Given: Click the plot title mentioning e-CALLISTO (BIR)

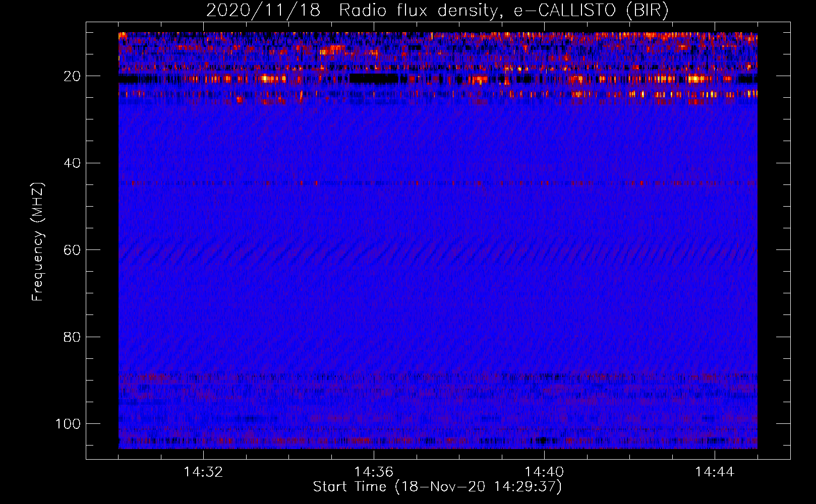Looking at the screenshot, I should [437, 11].
